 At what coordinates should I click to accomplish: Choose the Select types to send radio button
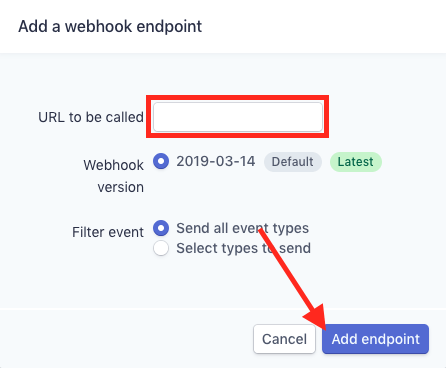pos(161,248)
